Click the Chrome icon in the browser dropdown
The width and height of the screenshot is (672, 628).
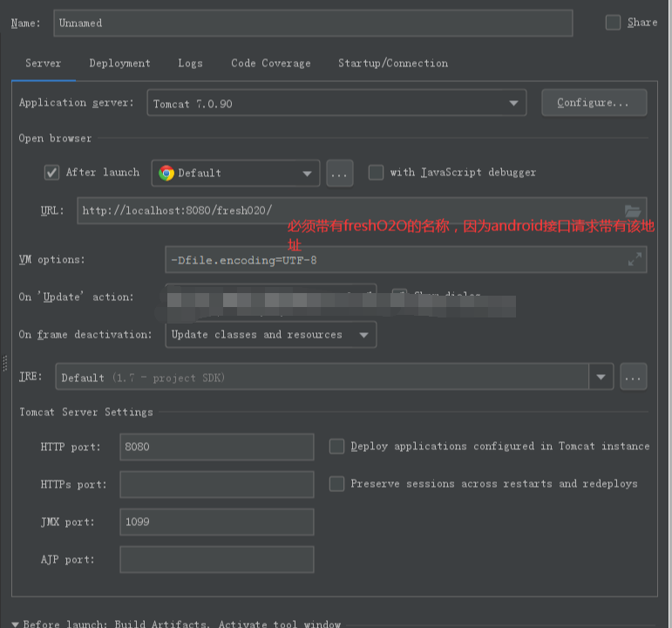pos(166,173)
